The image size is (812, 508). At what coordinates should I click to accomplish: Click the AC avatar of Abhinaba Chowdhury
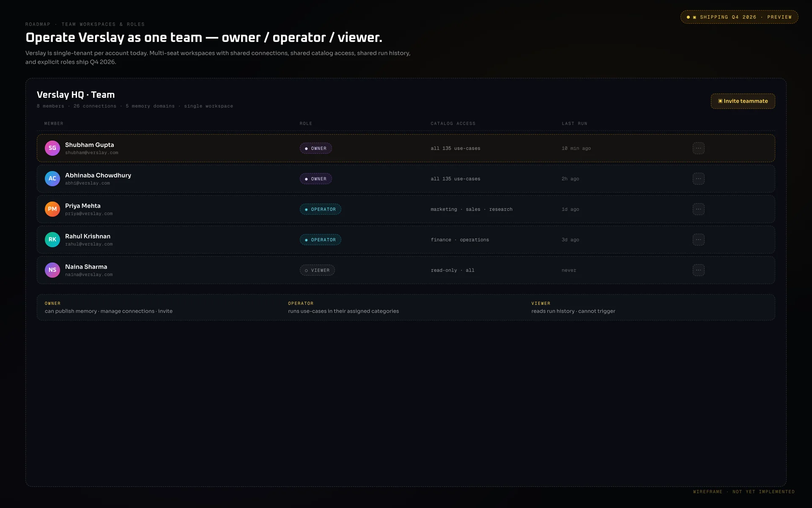pos(52,179)
